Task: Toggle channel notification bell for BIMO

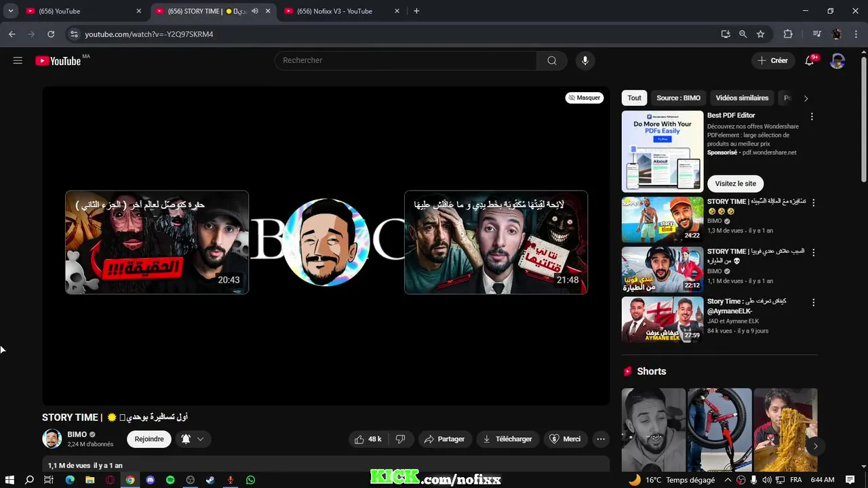Action: pos(186,439)
